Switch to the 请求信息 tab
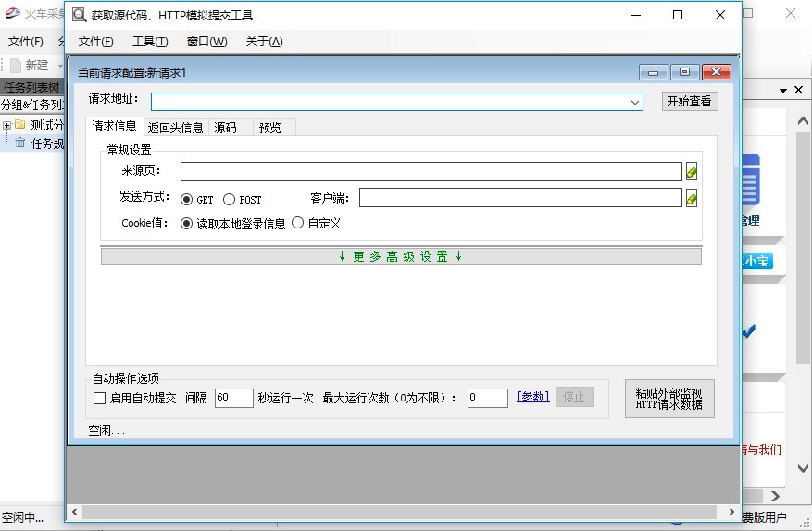The height and width of the screenshot is (531, 812). [115, 127]
